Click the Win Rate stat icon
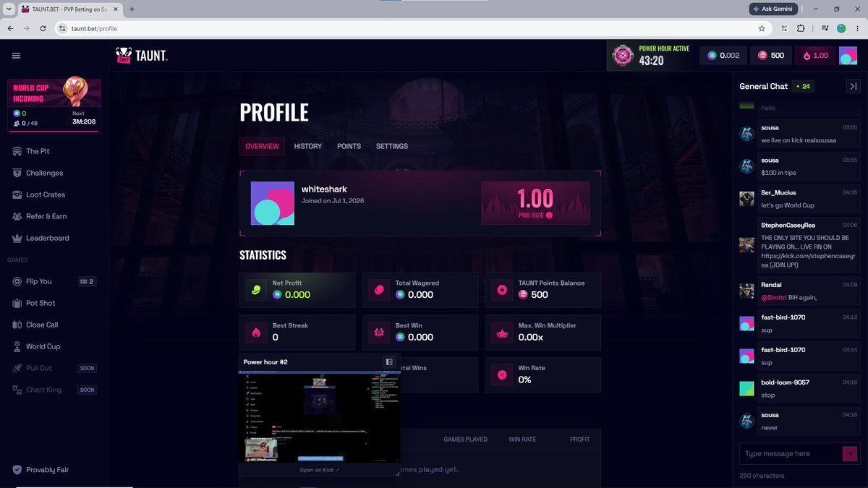The width and height of the screenshot is (868, 488). click(502, 374)
